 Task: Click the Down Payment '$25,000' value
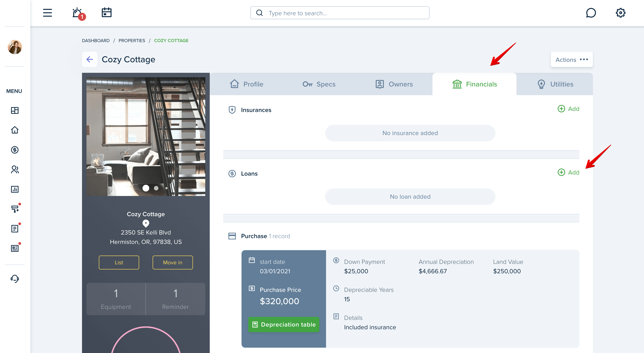click(356, 271)
